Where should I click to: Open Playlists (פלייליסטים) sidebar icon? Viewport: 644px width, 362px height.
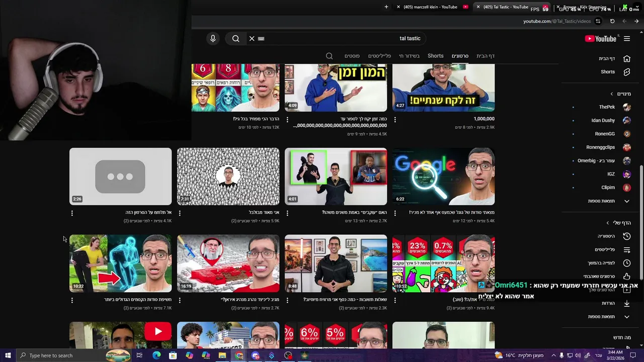(x=627, y=250)
